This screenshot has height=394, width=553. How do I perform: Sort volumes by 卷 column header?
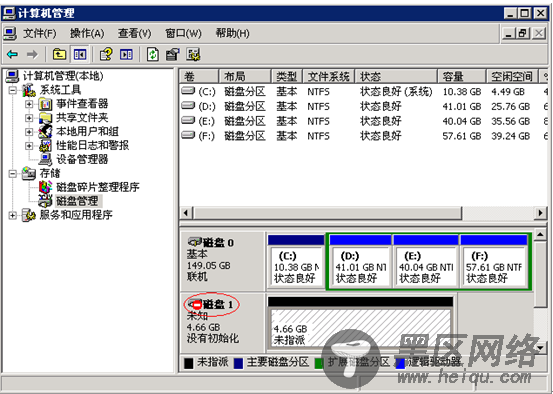pyautogui.click(x=199, y=76)
